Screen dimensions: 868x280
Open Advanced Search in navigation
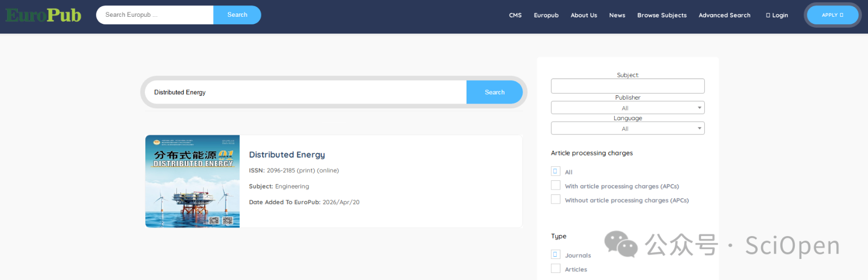[724, 15]
